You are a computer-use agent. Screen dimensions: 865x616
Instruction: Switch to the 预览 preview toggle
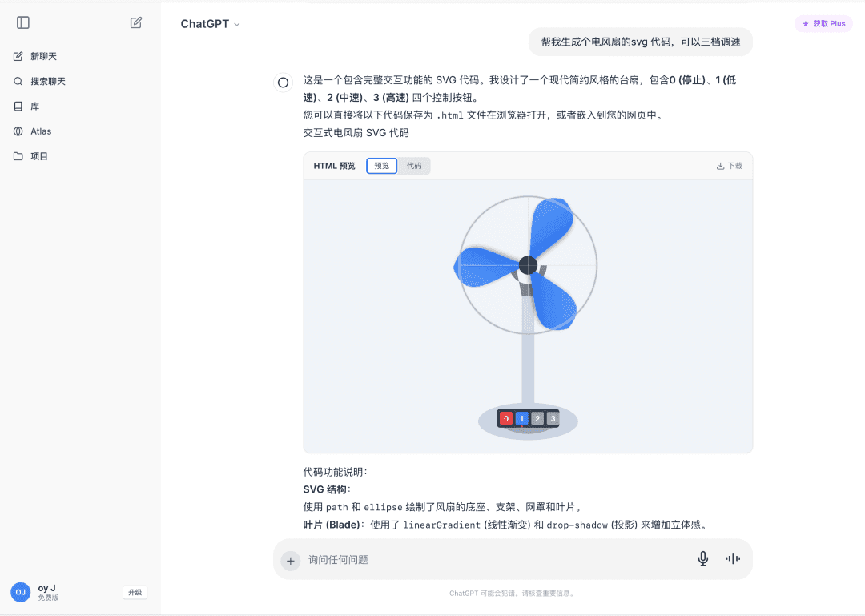tap(381, 166)
